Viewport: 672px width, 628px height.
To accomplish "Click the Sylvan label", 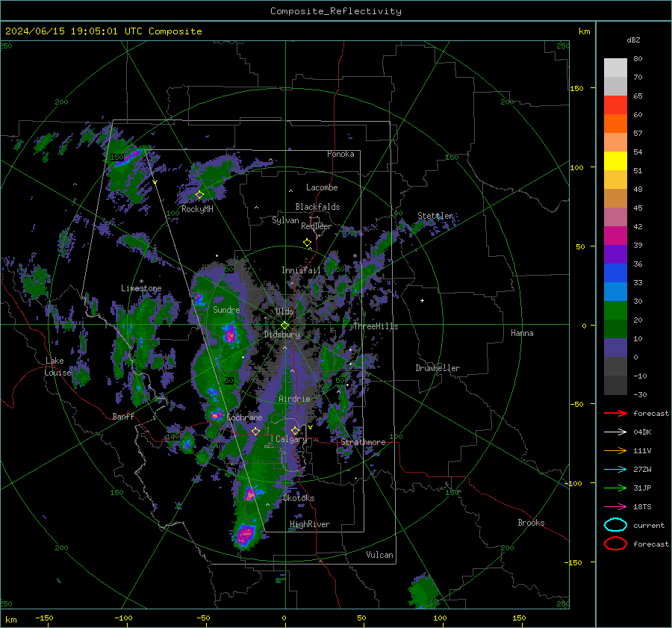I will (285, 220).
